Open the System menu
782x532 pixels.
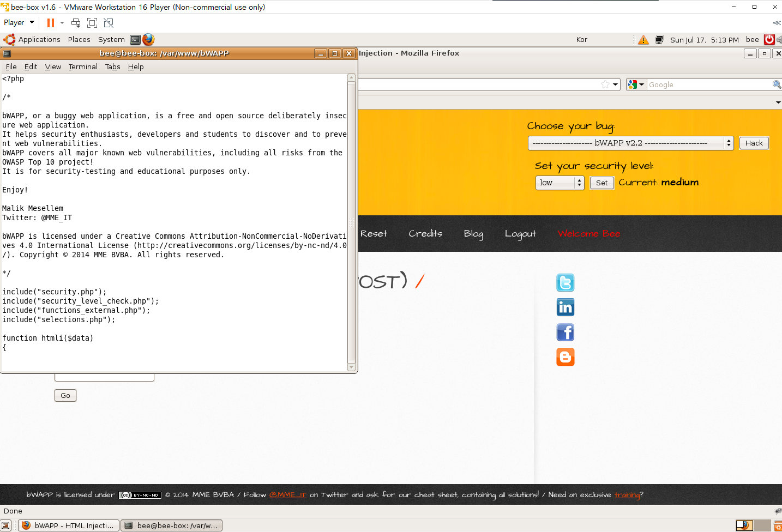pos(111,39)
